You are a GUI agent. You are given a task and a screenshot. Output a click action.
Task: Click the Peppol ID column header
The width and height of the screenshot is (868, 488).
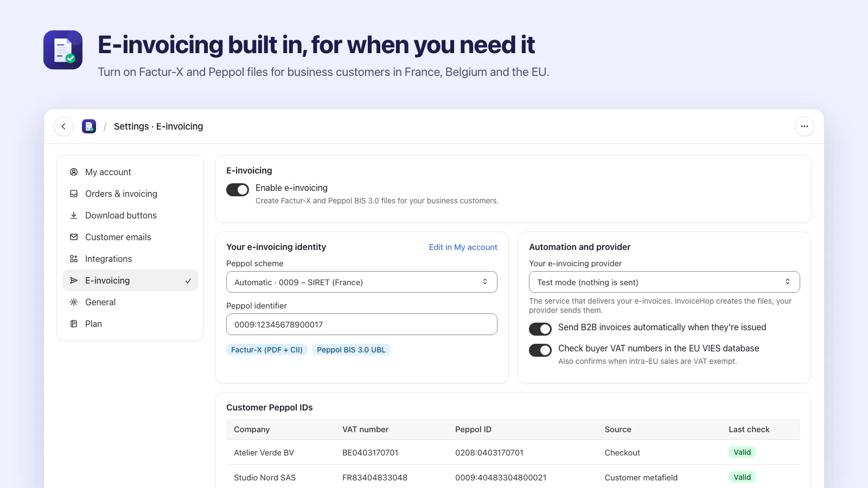pos(473,429)
